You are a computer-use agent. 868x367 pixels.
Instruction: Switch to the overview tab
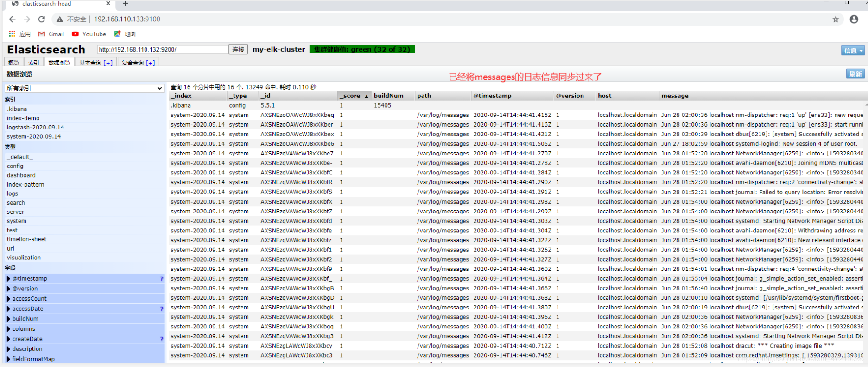coord(13,63)
